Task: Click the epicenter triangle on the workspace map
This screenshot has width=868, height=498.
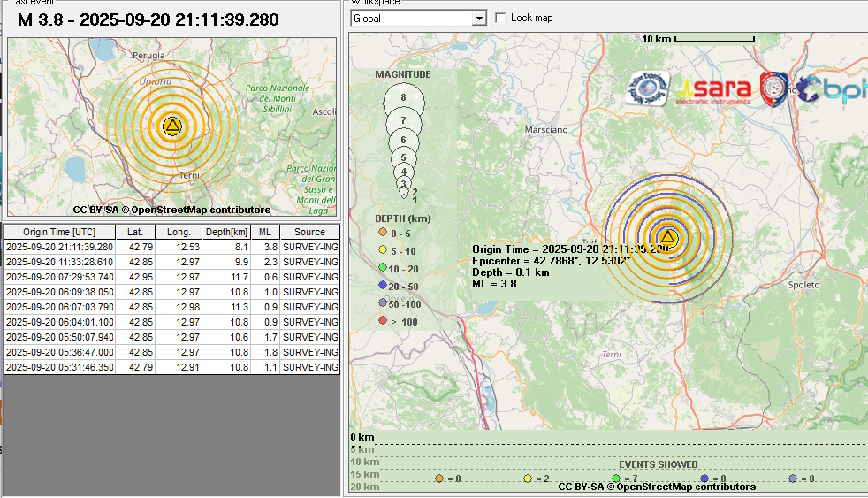Action: click(668, 237)
